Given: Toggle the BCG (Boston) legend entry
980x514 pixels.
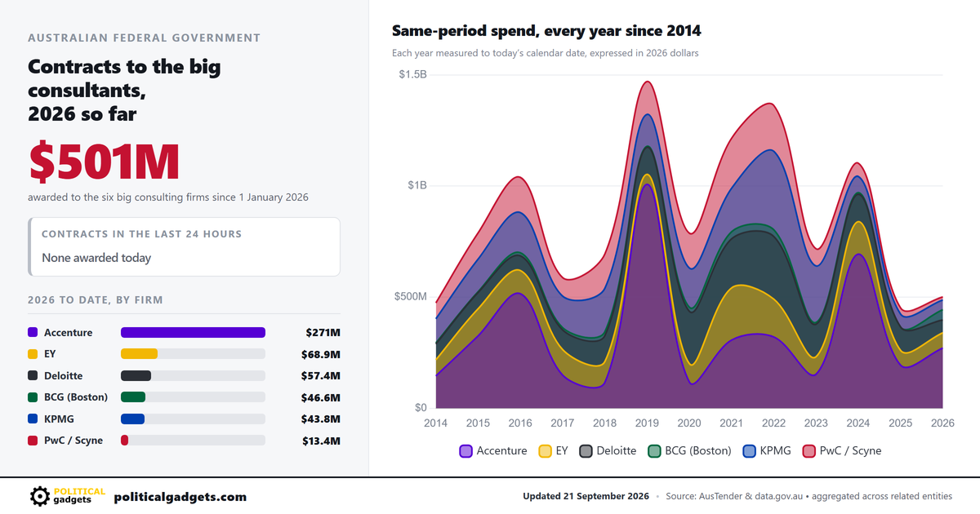Looking at the screenshot, I should coord(690,450).
